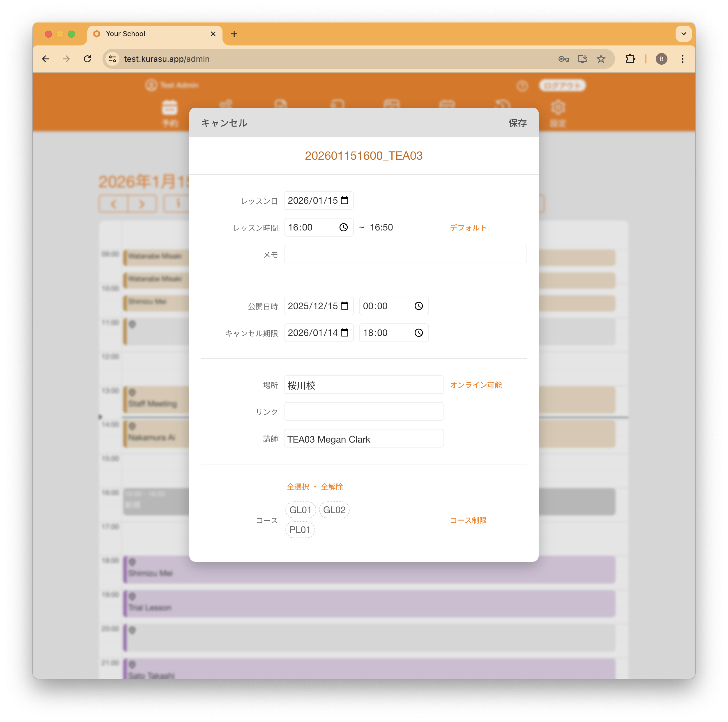
Task: Bookmark this page with the star icon
Action: pos(601,59)
